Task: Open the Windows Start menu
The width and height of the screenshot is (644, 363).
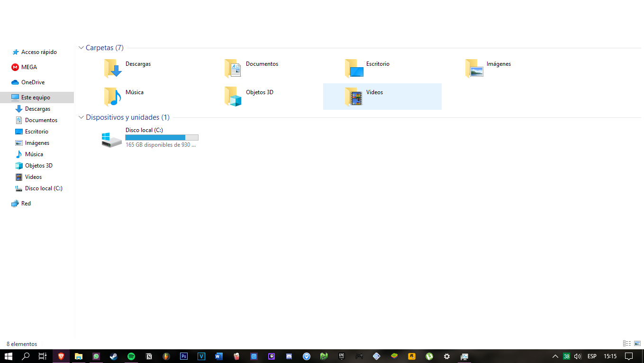Action: click(9, 356)
